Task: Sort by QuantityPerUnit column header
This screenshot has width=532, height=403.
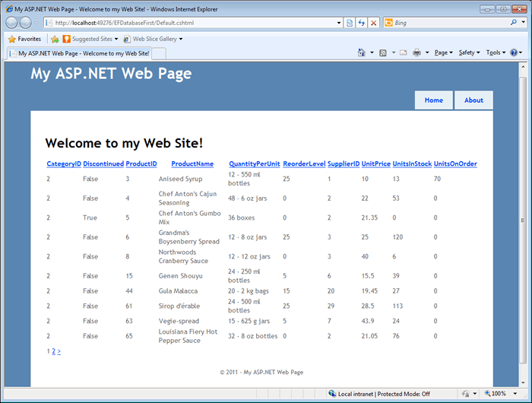Action: point(255,163)
